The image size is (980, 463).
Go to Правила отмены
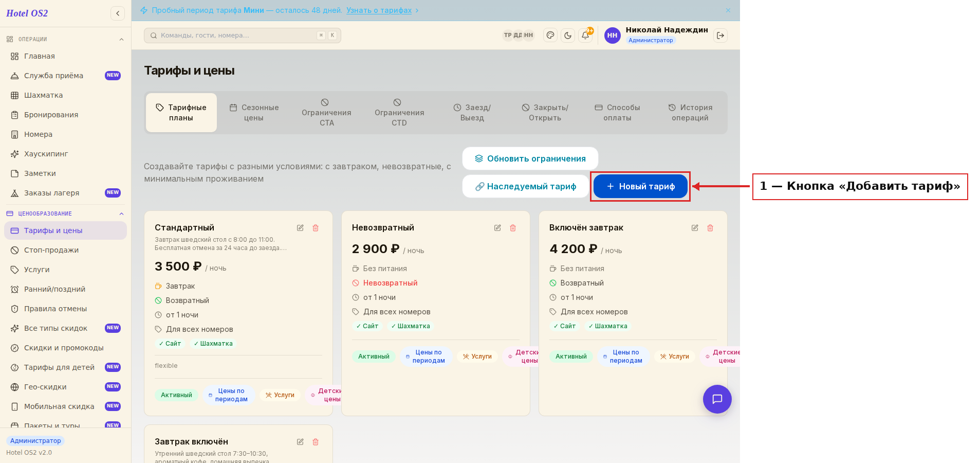click(65, 309)
